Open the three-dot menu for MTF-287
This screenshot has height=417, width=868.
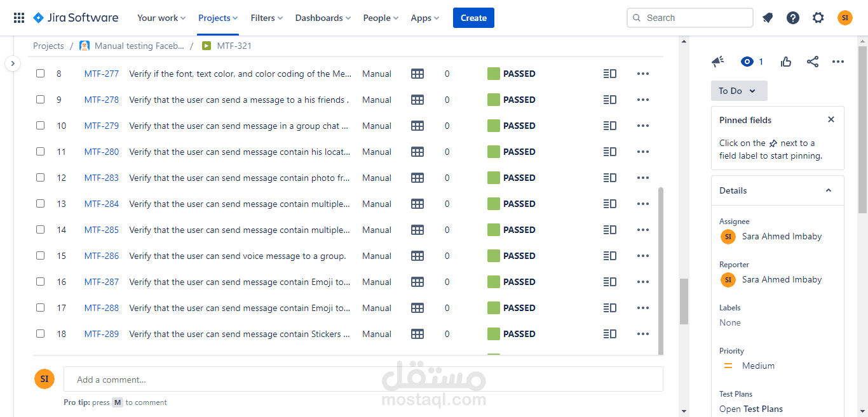643,282
